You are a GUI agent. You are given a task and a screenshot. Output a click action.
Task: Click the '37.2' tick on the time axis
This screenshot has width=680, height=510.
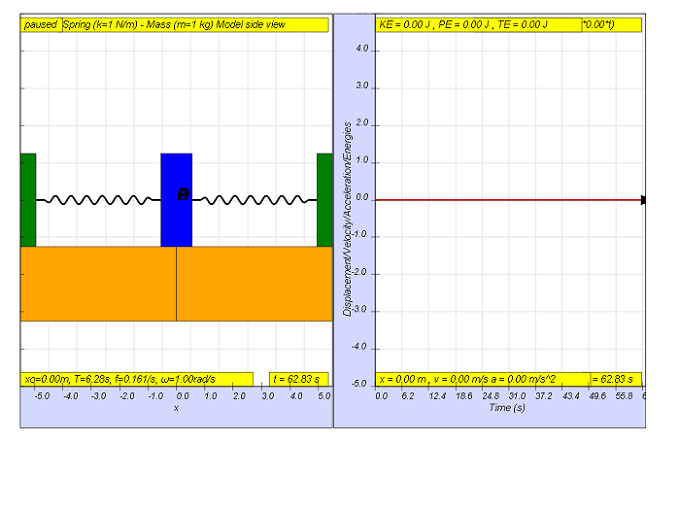tap(544, 396)
